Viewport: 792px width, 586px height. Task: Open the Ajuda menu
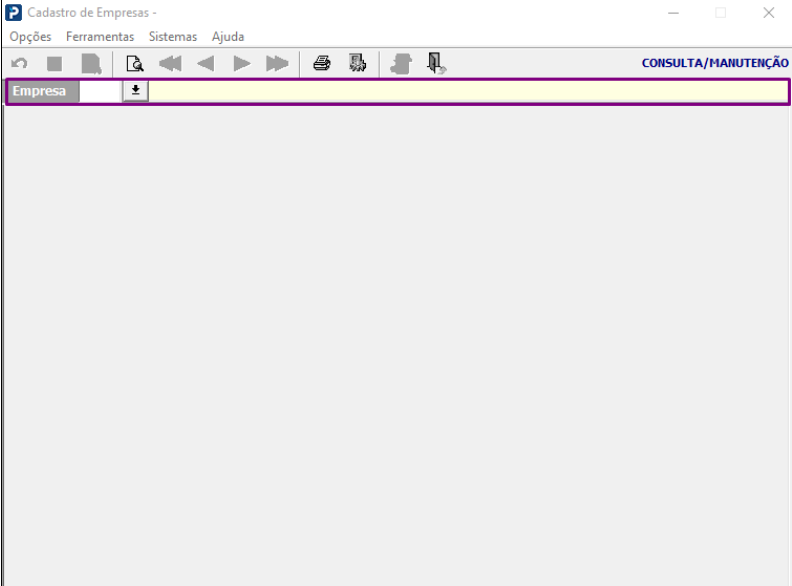228,37
